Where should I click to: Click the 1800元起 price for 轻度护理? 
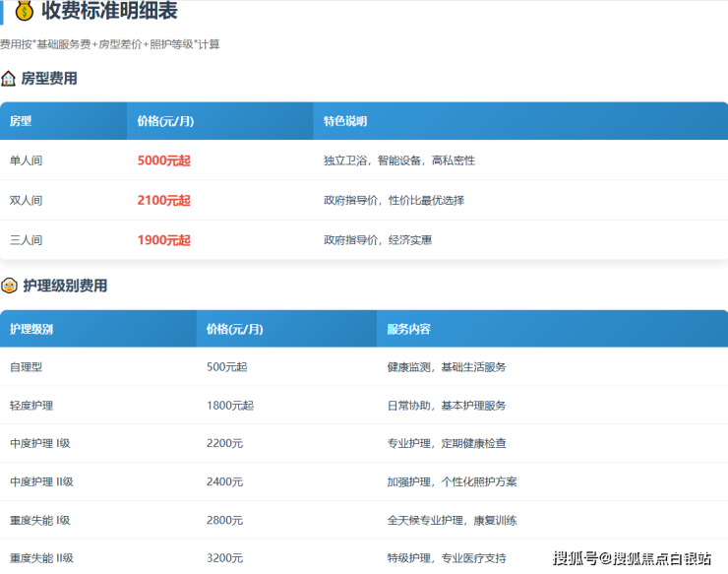tap(229, 406)
